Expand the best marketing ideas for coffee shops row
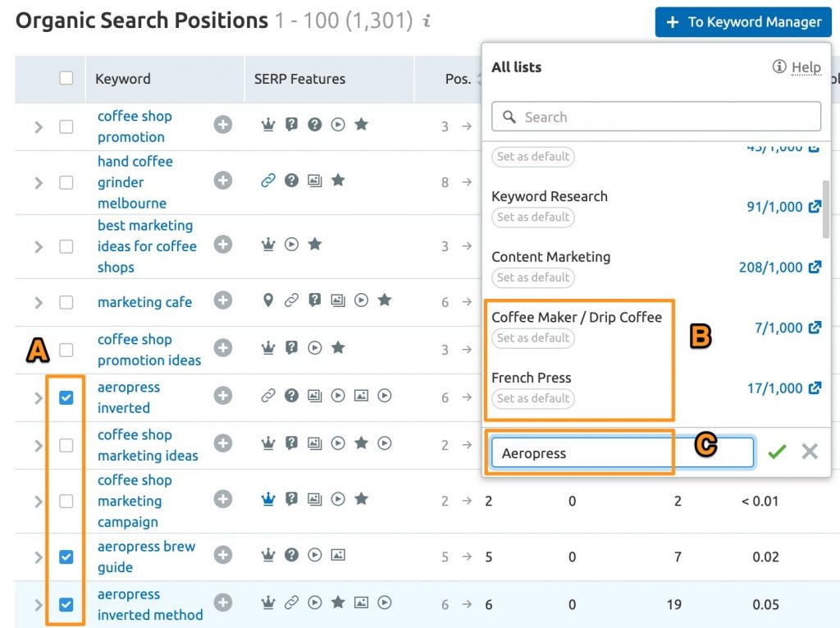The image size is (840, 628). [x=39, y=245]
